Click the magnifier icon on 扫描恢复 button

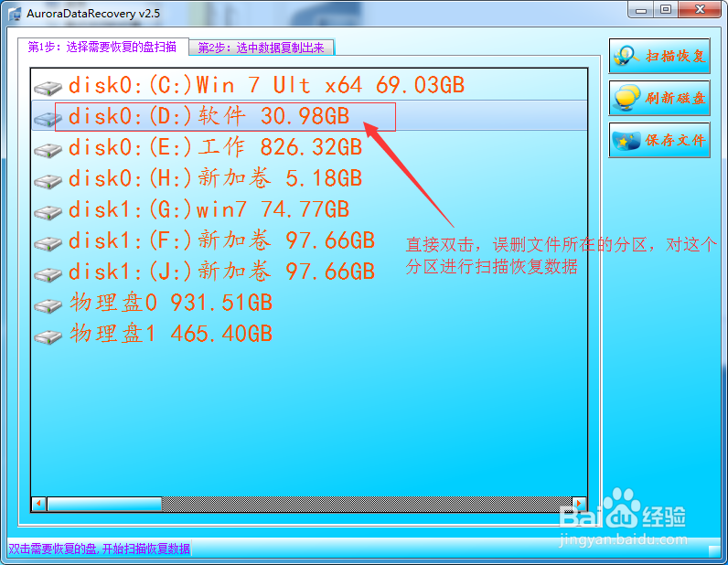tap(626, 56)
